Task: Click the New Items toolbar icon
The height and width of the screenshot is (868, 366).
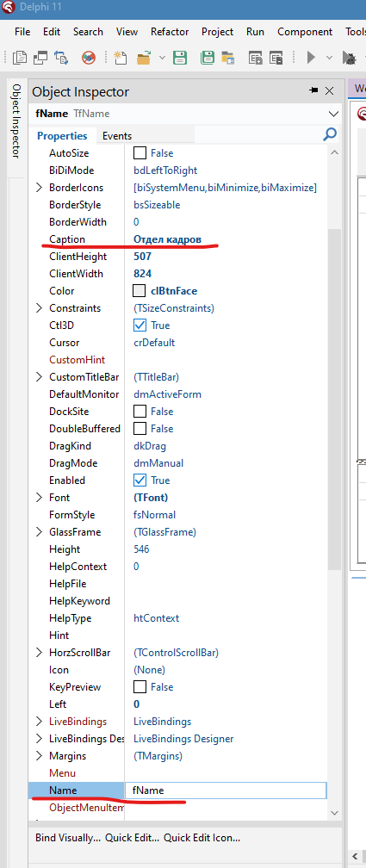Action: [x=121, y=57]
